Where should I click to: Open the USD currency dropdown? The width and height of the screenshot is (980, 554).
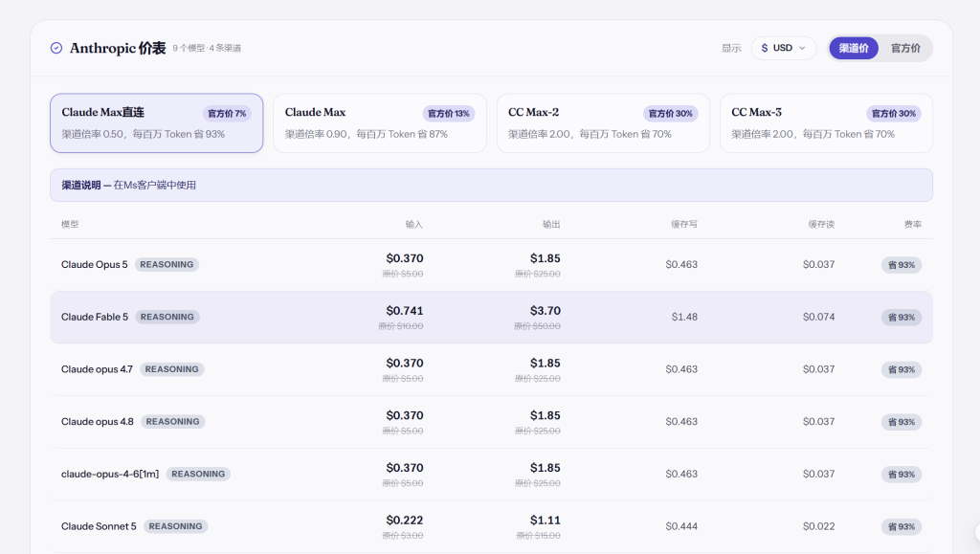(784, 48)
